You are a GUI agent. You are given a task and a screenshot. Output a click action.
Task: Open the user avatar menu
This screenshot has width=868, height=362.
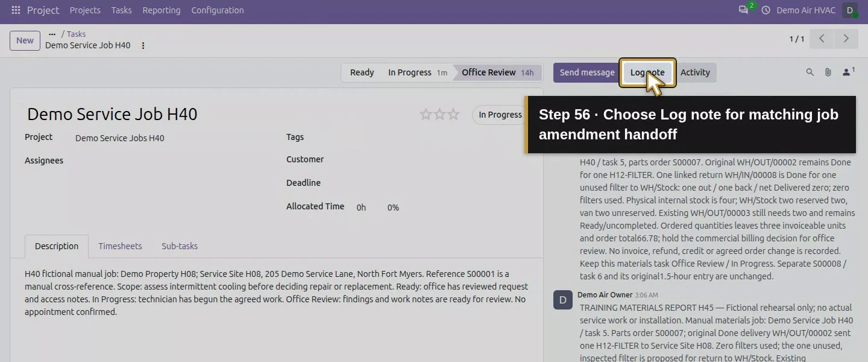pos(850,10)
